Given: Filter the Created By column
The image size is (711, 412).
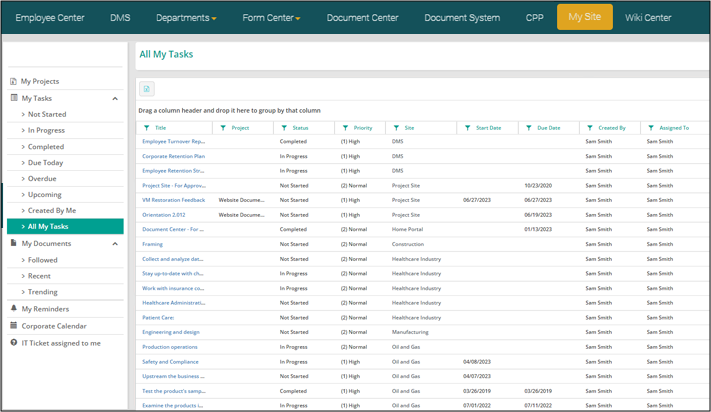Looking at the screenshot, I should (x=590, y=128).
